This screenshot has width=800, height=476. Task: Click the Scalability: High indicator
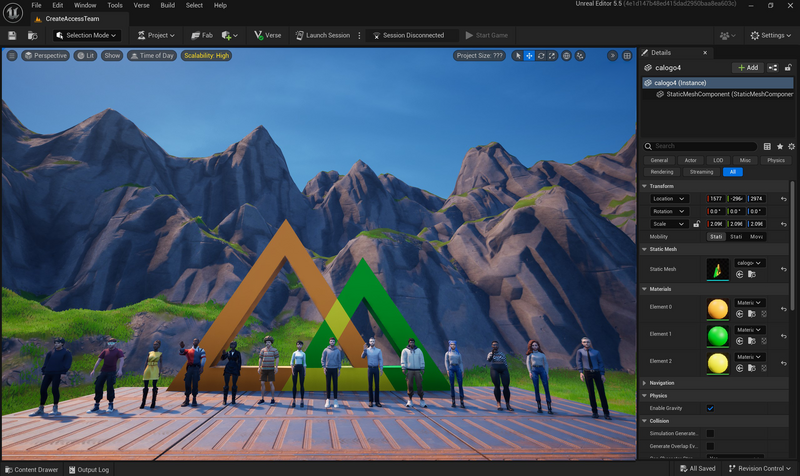tap(207, 56)
